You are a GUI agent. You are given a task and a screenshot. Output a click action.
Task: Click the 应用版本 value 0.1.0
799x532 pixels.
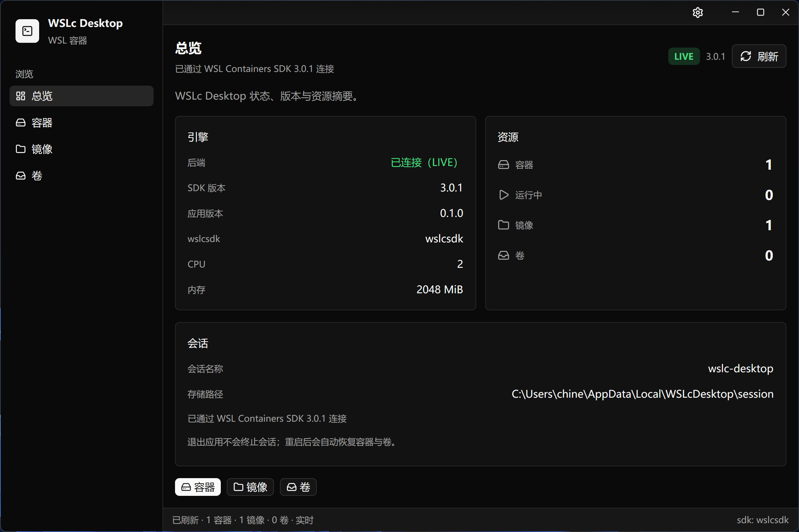point(452,213)
